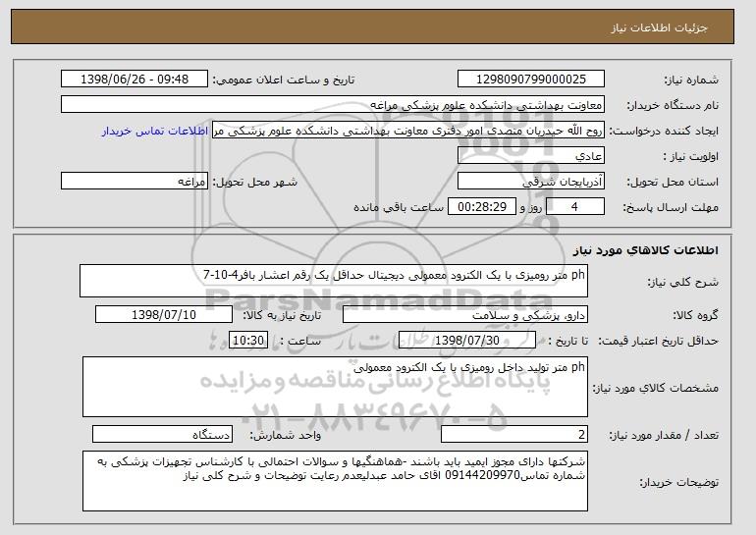Click the مهلت ارسال پاسخ label
Image resolution: width=756 pixels, height=535 pixels.
click(x=671, y=208)
